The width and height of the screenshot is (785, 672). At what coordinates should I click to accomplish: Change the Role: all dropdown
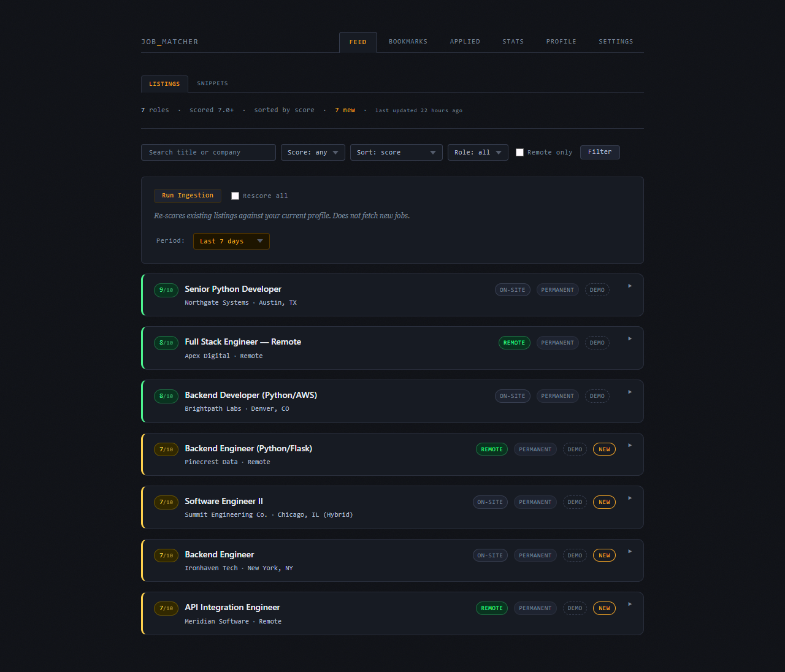[478, 152]
